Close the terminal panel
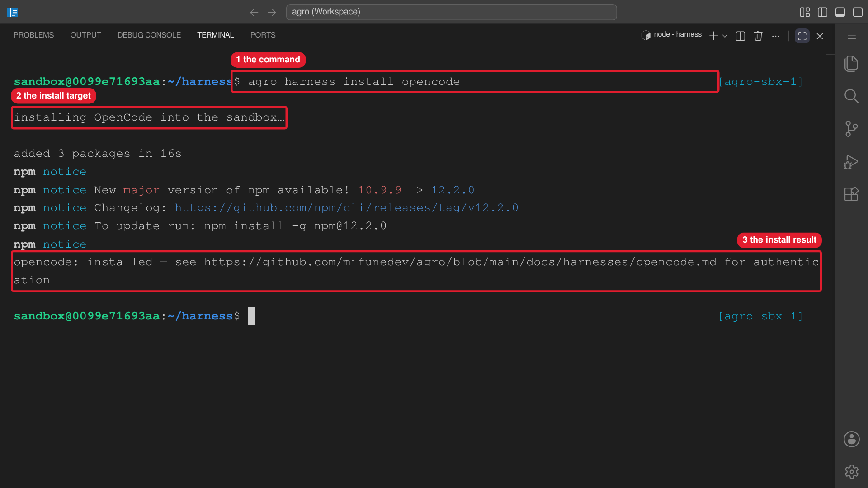868x488 pixels. coord(820,36)
